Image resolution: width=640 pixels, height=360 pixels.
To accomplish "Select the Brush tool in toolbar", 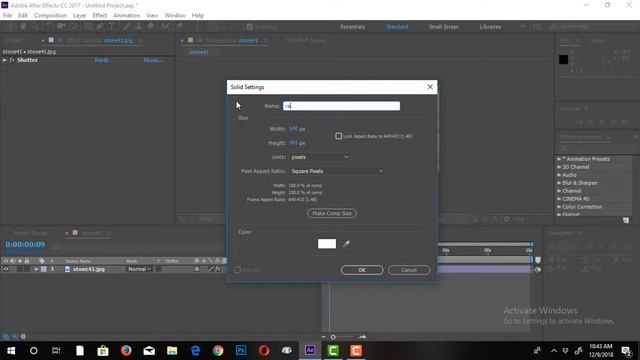I will coord(127,27).
